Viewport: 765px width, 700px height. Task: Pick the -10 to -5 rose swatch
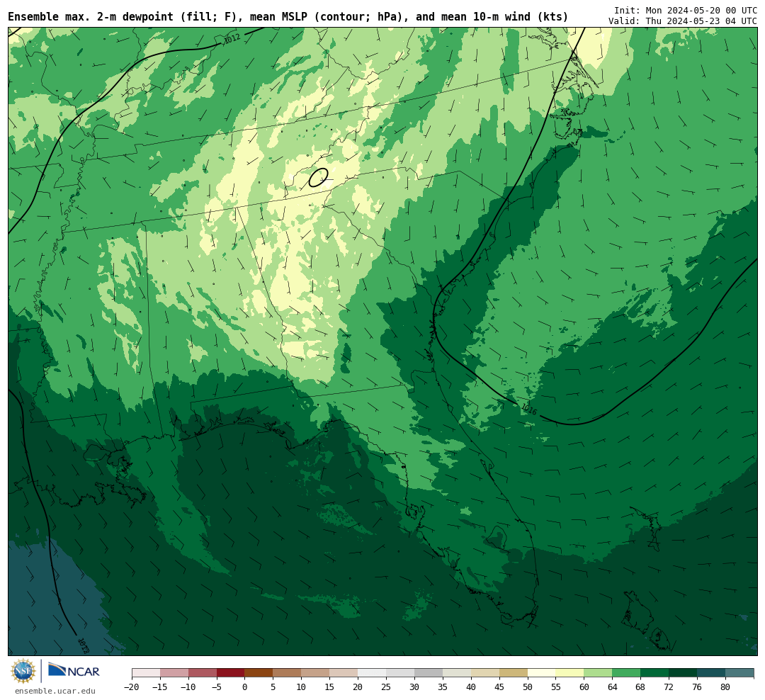tap(203, 673)
